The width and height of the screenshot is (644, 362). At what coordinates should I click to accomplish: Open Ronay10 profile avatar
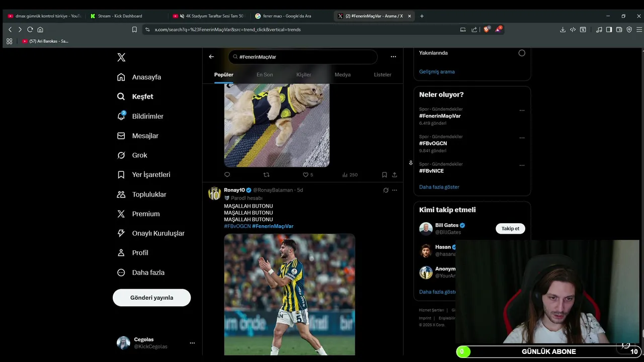pyautogui.click(x=215, y=194)
